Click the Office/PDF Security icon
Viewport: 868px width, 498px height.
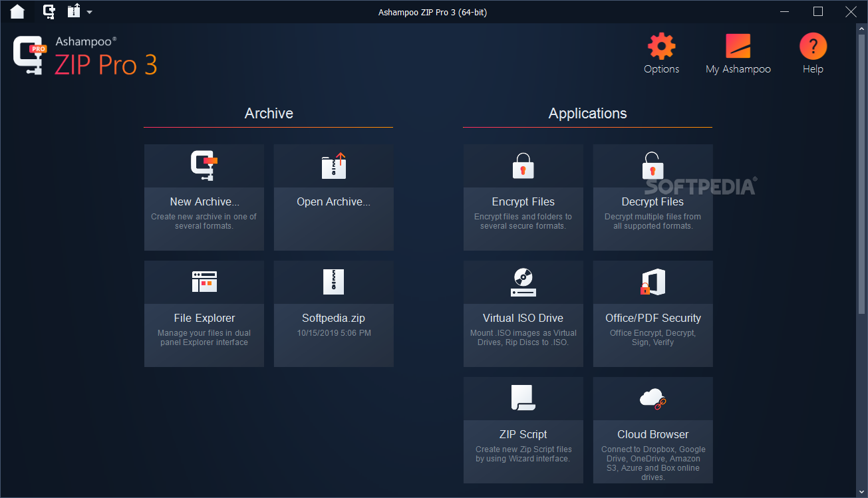pos(652,282)
